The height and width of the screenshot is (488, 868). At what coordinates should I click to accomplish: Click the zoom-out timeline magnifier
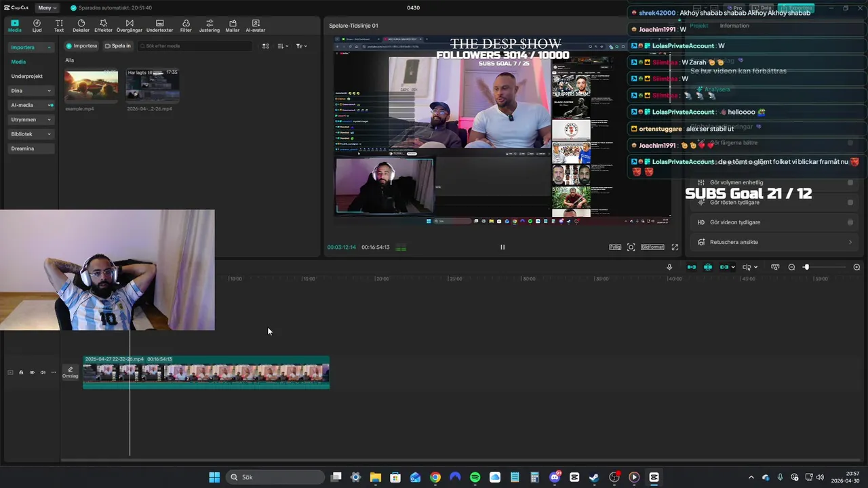coord(791,267)
